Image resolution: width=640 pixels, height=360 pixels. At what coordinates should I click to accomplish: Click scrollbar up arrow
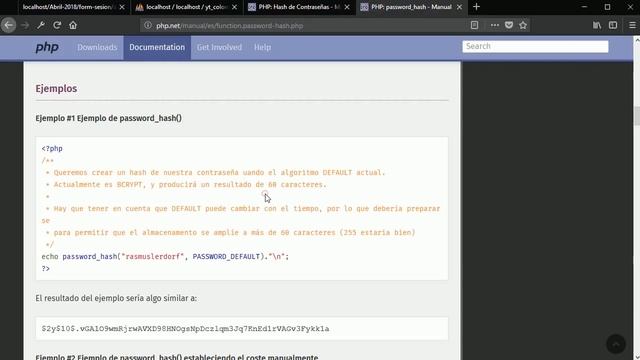(x=637, y=40)
